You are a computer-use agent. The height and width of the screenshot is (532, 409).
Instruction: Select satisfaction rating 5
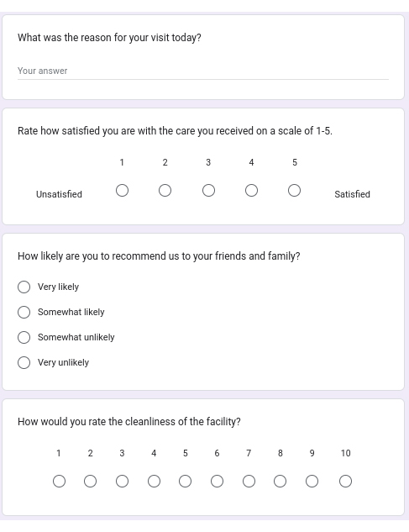pos(295,190)
